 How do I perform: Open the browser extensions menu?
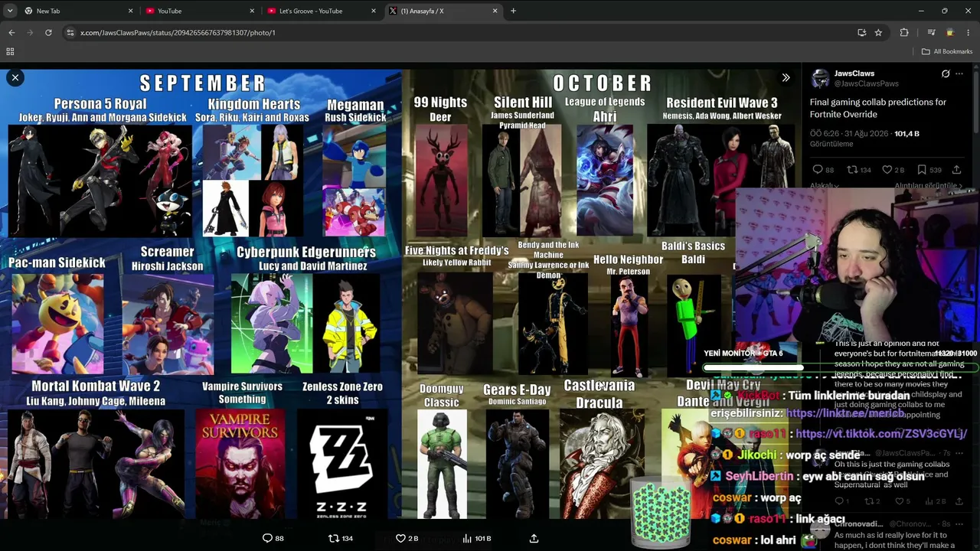pos(904,32)
